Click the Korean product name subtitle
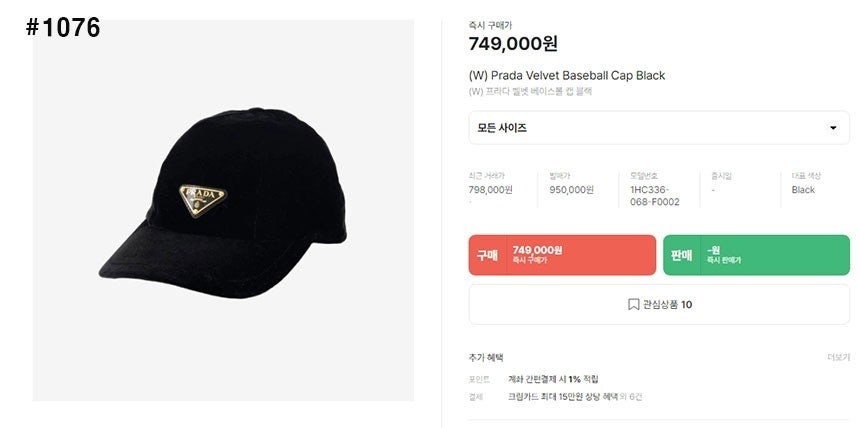 point(530,91)
